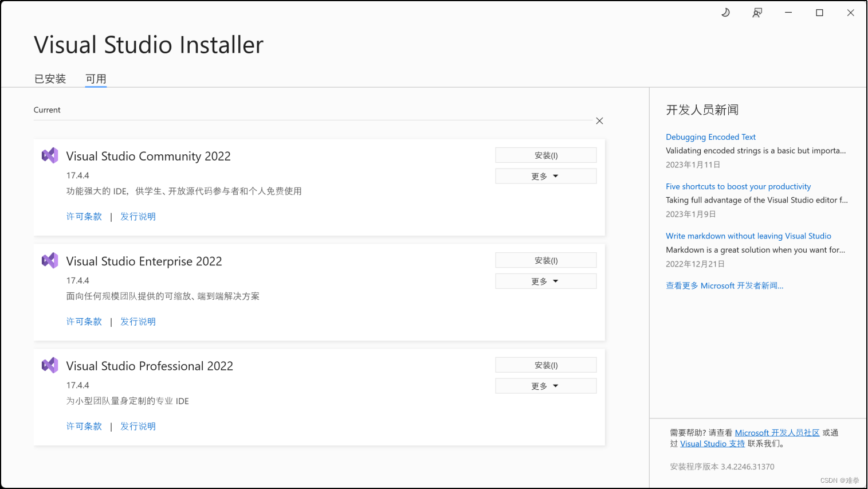Image resolution: width=868 pixels, height=489 pixels.
Task: Click the 'Validating encoded strings' news summary
Action: pos(756,150)
